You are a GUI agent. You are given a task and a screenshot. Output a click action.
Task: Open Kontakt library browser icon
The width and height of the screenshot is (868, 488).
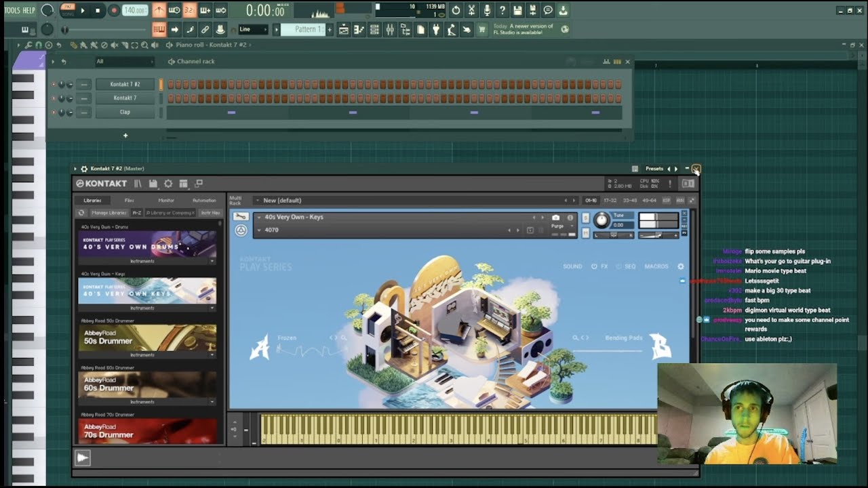pos(138,184)
